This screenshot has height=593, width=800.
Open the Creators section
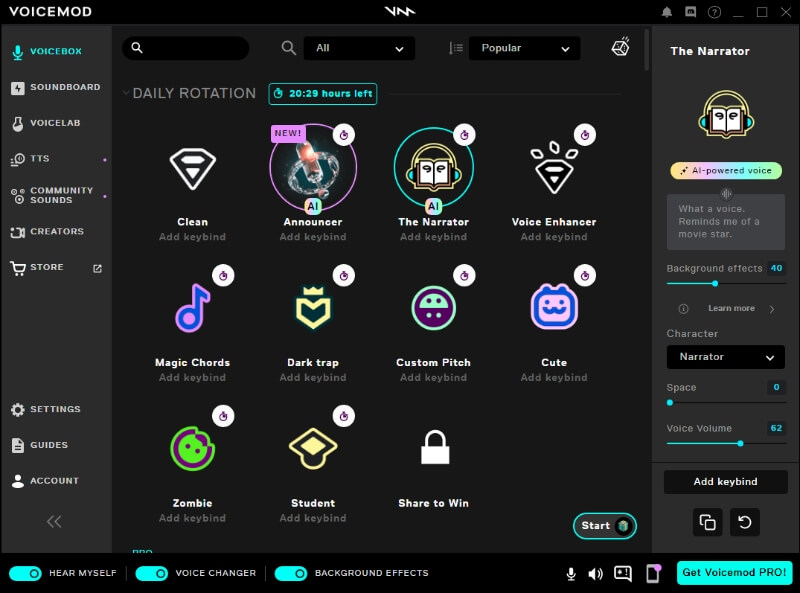47,232
